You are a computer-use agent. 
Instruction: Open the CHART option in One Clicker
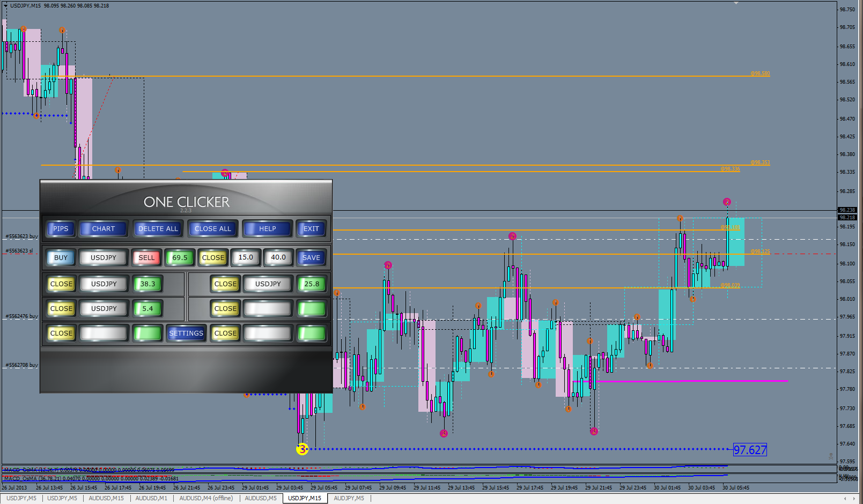click(x=104, y=229)
